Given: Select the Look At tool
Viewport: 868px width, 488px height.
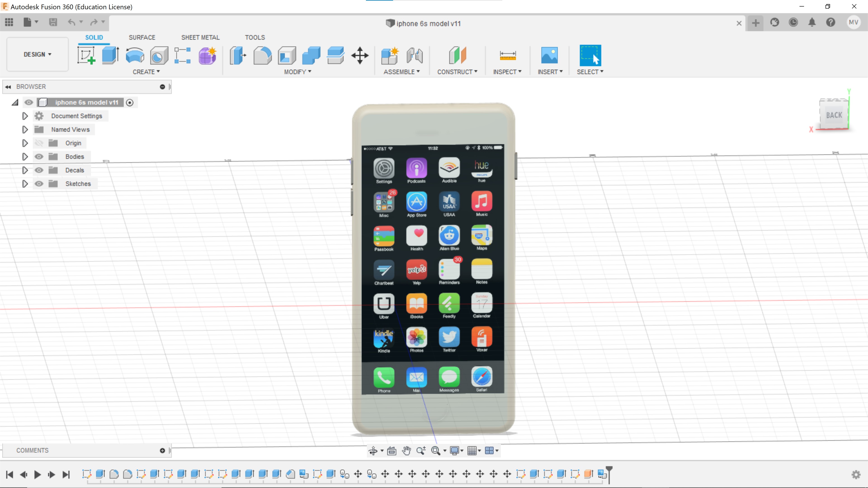Looking at the screenshot, I should pyautogui.click(x=392, y=451).
